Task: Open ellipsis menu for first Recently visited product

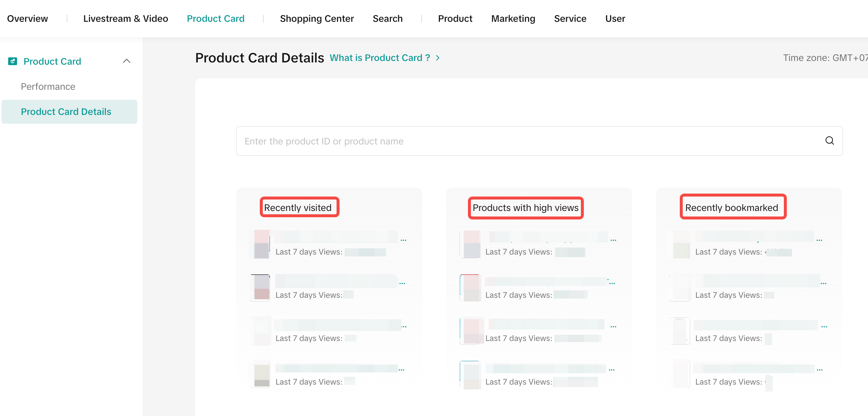Action: click(x=403, y=240)
